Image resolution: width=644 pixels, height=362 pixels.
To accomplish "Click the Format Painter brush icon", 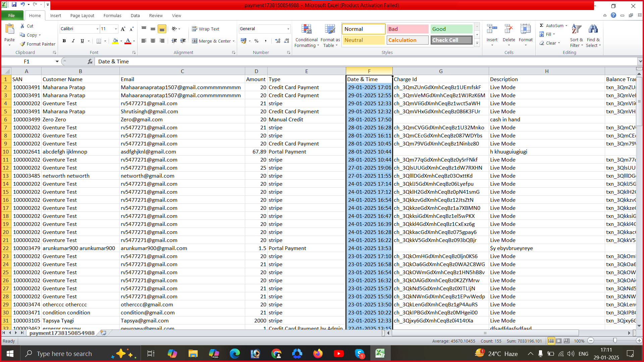I will (x=22, y=44).
